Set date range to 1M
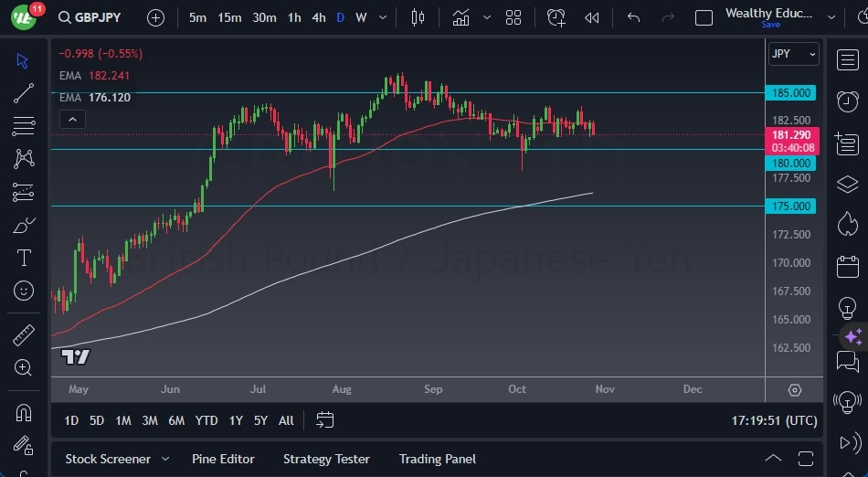 [123, 420]
